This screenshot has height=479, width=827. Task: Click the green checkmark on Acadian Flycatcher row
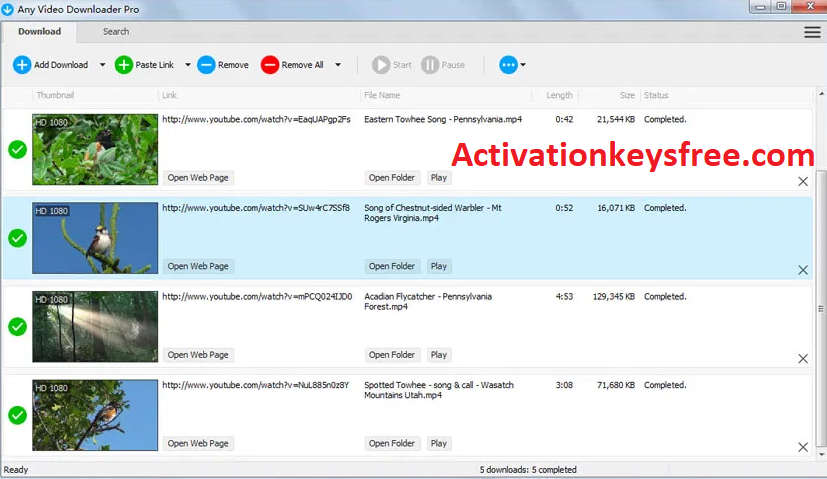17,327
